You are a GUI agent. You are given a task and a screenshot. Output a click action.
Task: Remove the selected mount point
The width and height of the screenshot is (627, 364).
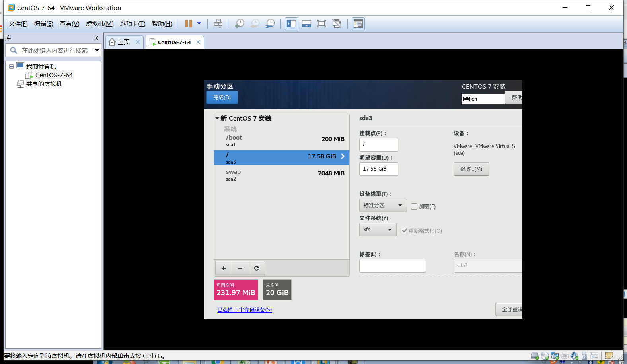240,268
